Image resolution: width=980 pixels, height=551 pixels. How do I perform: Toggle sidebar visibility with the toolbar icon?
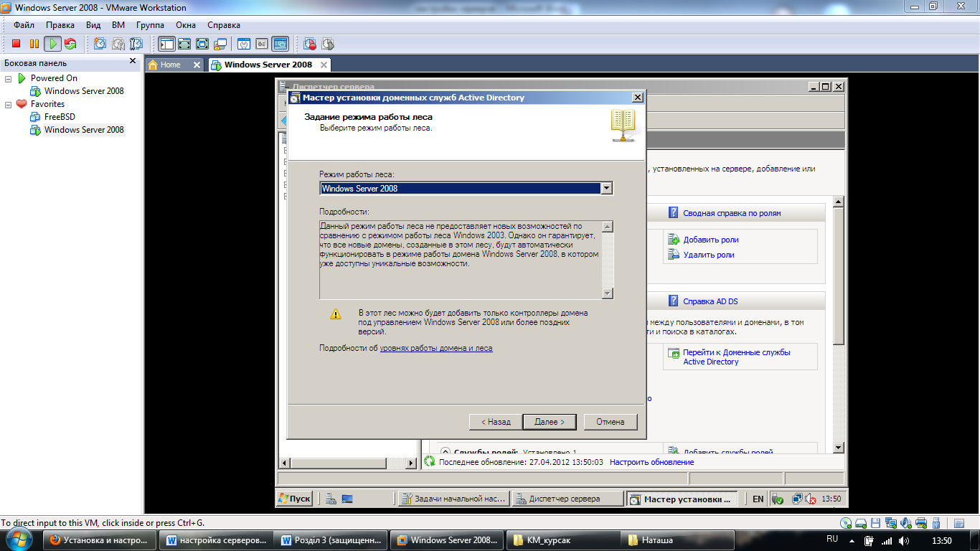coord(166,44)
